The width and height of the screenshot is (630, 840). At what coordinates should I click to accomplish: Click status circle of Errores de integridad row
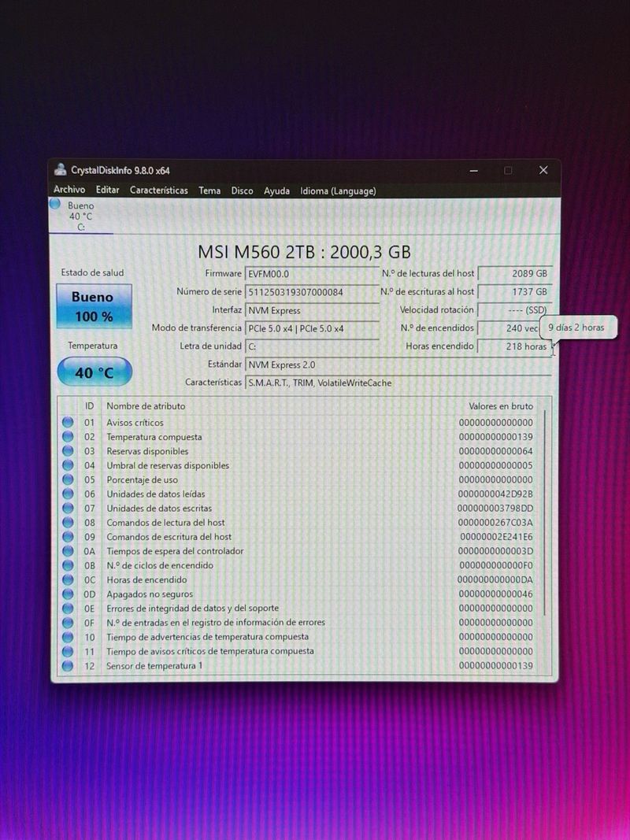[x=68, y=608]
